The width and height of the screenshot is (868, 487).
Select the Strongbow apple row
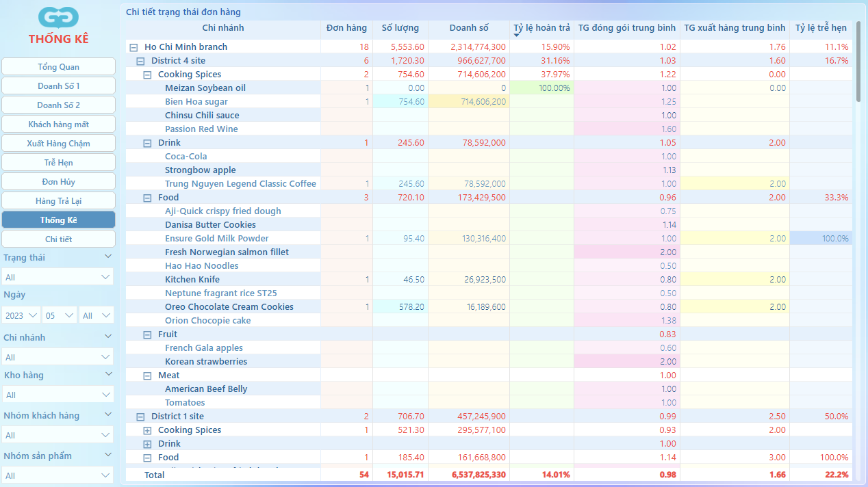[x=489, y=170]
